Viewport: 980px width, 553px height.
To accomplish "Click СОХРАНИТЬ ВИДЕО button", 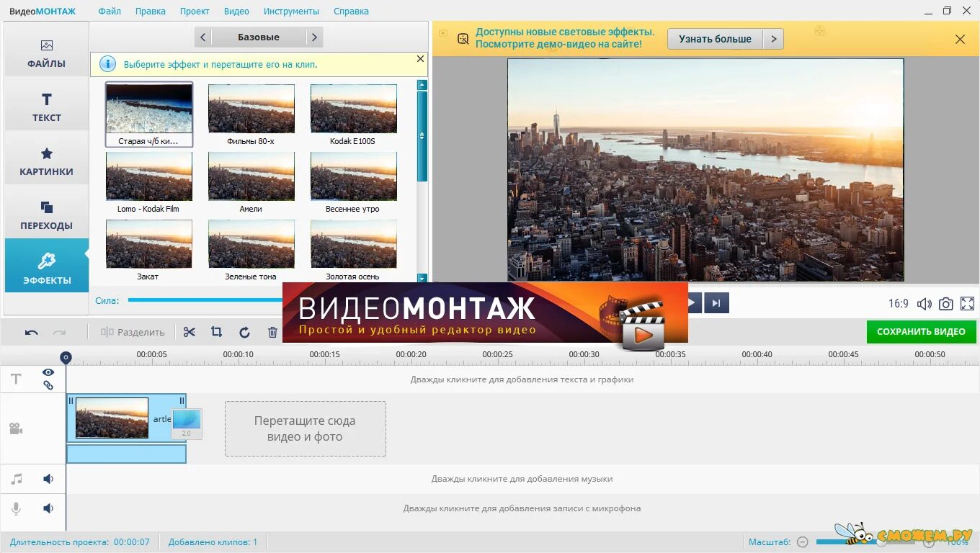I will (922, 332).
